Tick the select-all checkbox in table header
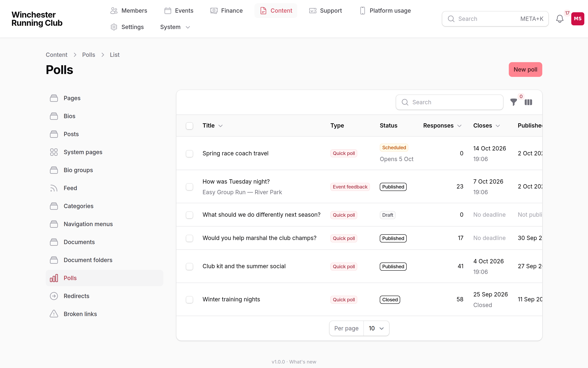The width and height of the screenshot is (588, 368). coord(189,126)
